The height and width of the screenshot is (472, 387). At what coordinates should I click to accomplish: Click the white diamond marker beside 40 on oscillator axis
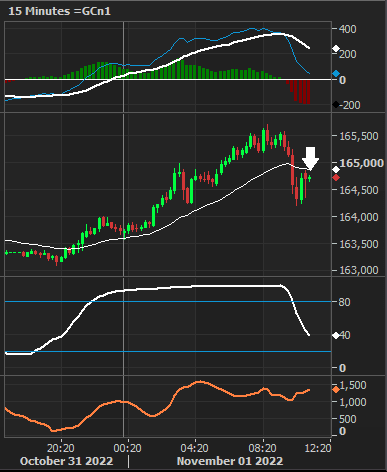pos(336,335)
